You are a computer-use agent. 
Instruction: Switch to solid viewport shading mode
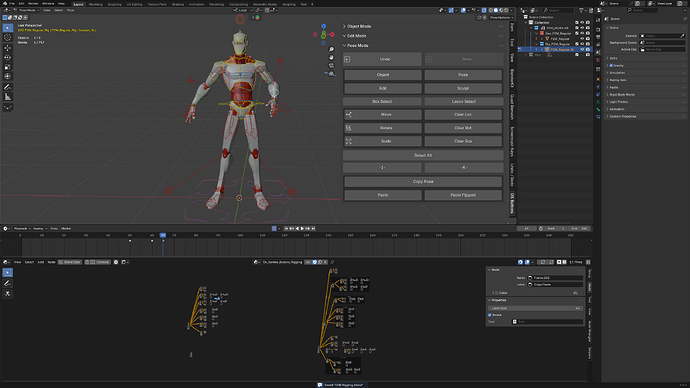(x=495, y=10)
